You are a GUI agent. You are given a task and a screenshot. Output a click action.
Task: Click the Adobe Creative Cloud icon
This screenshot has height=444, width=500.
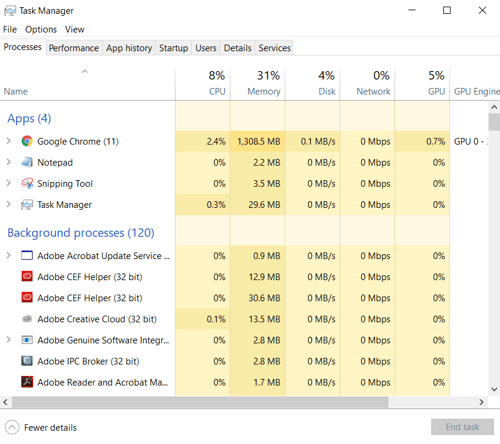point(27,319)
